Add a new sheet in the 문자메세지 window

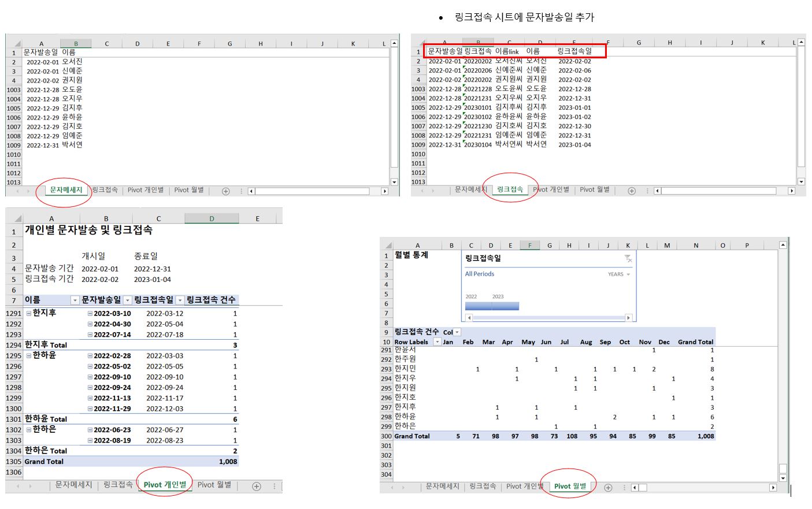pos(226,191)
